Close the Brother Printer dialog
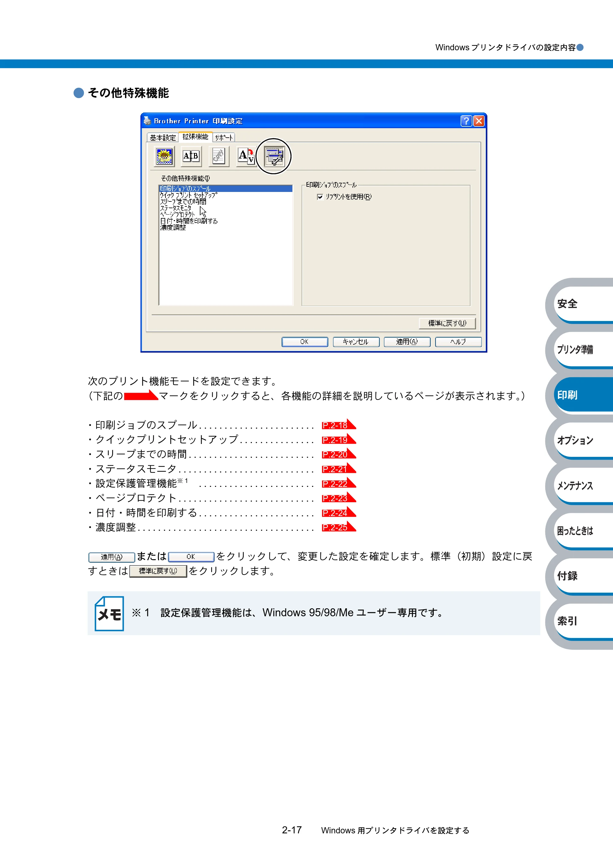Screen dimensions: 613x868 pos(479,121)
